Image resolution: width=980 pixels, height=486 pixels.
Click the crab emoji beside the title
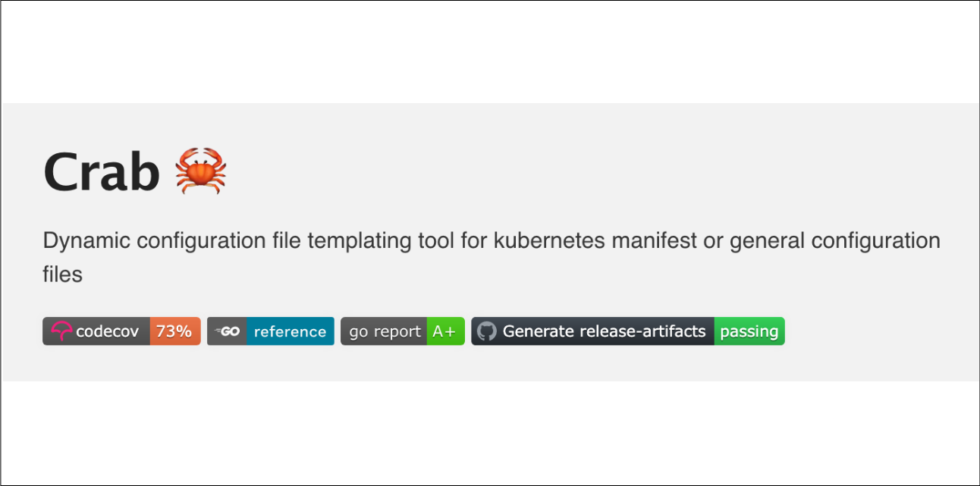[201, 170]
